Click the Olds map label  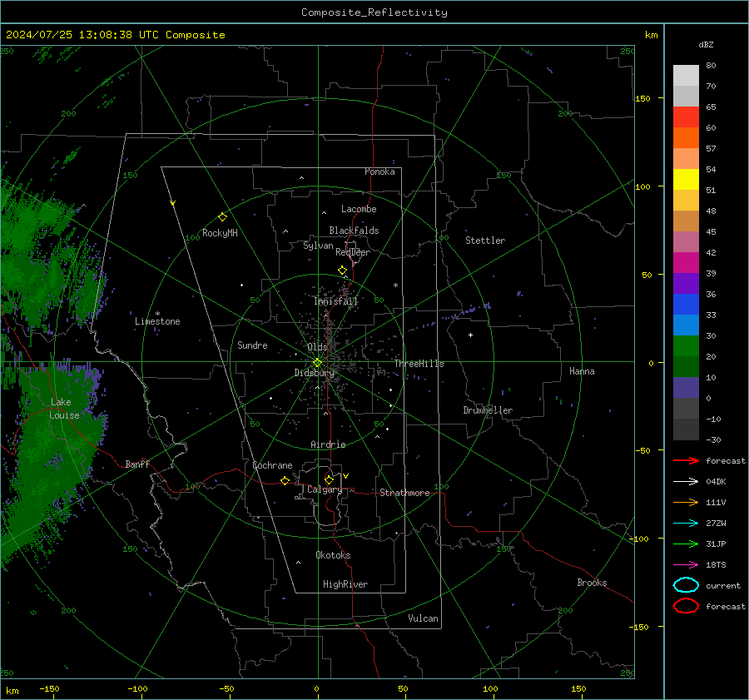pos(317,347)
